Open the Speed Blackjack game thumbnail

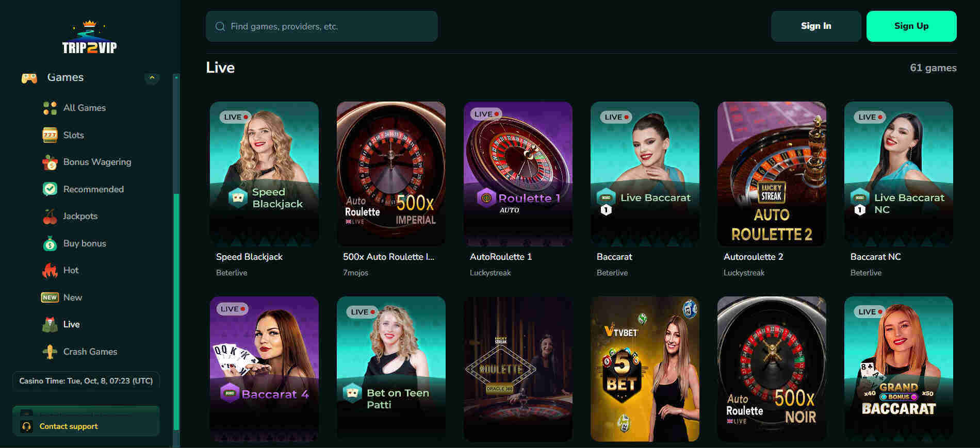(x=264, y=173)
